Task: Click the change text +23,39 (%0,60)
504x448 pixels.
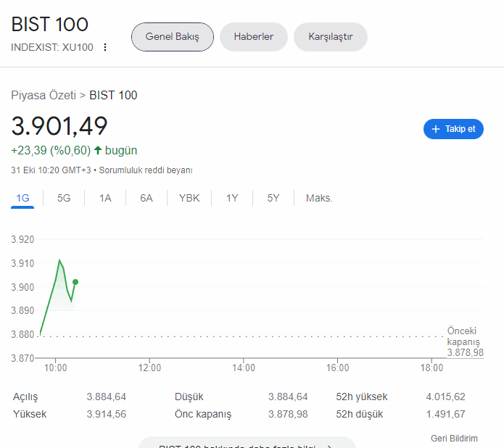Action: (51, 150)
